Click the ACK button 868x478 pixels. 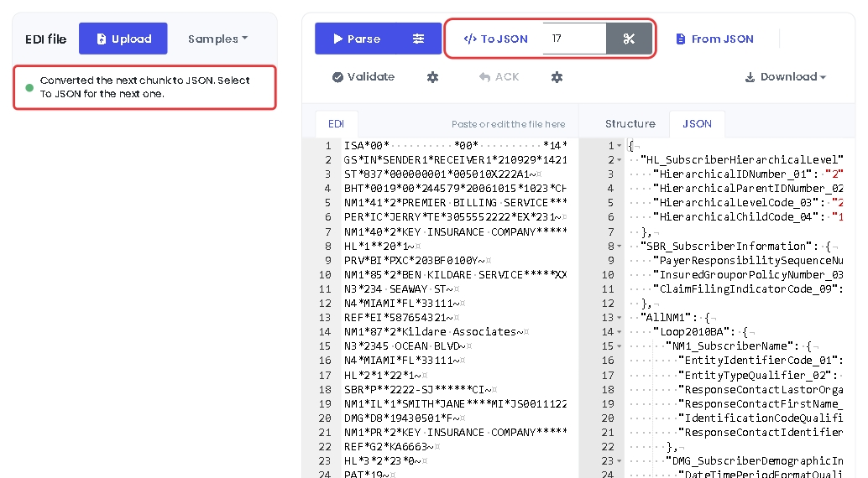coord(499,77)
